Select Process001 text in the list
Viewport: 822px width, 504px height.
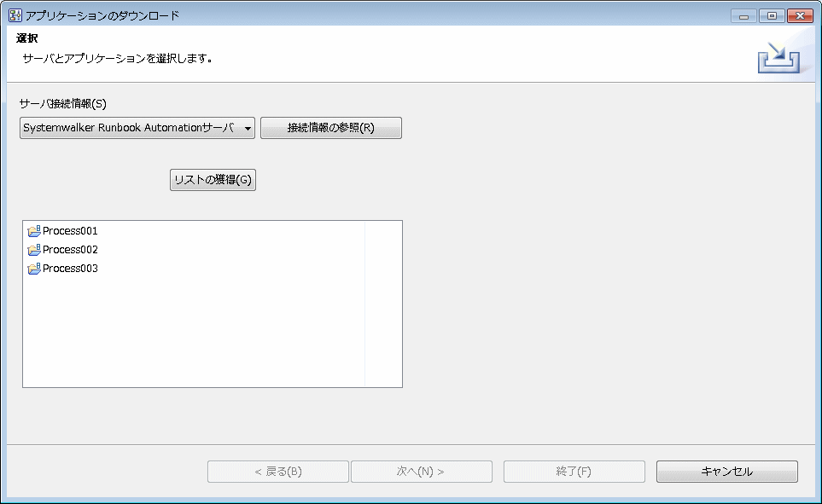(x=70, y=231)
